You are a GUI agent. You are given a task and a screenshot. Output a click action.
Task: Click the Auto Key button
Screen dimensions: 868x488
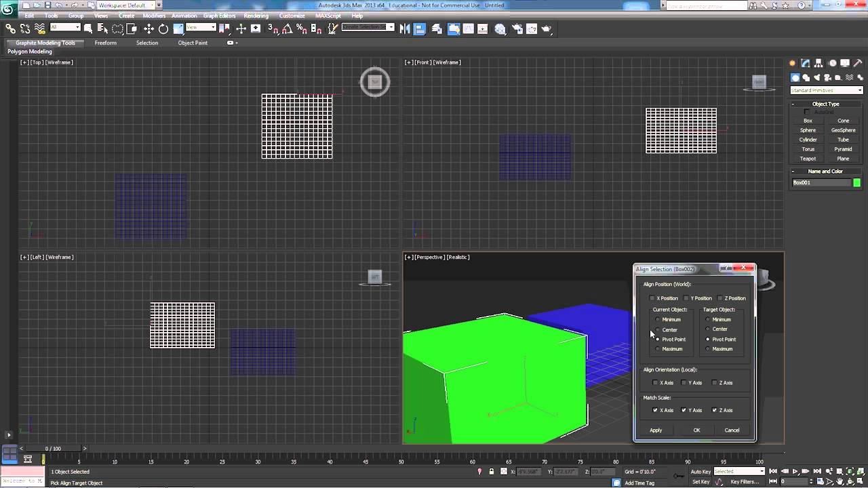click(701, 471)
